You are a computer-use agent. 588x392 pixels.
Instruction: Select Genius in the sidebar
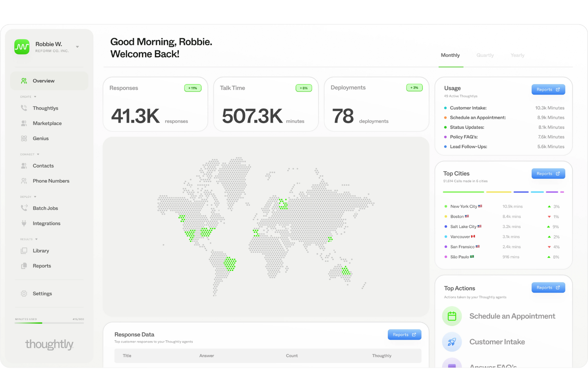[40, 138]
